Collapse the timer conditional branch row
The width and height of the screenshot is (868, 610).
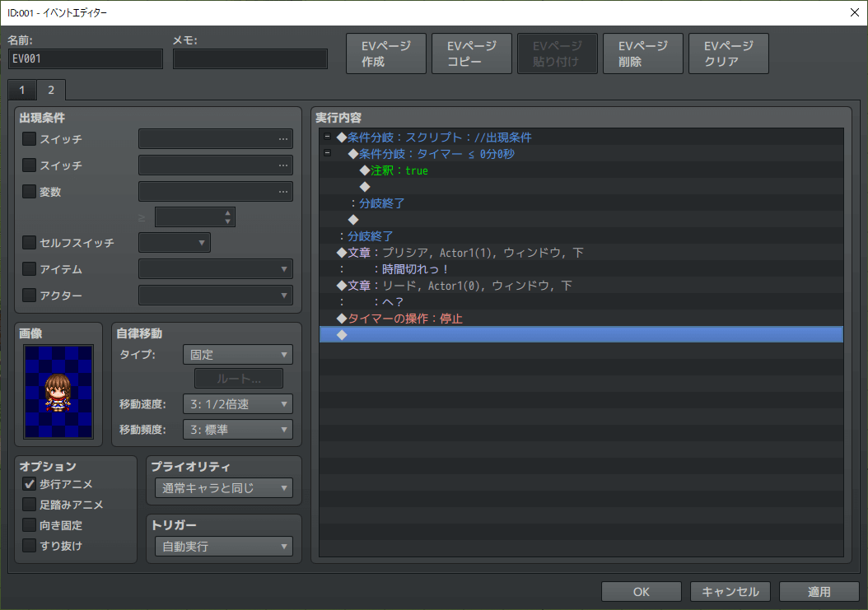coord(327,154)
